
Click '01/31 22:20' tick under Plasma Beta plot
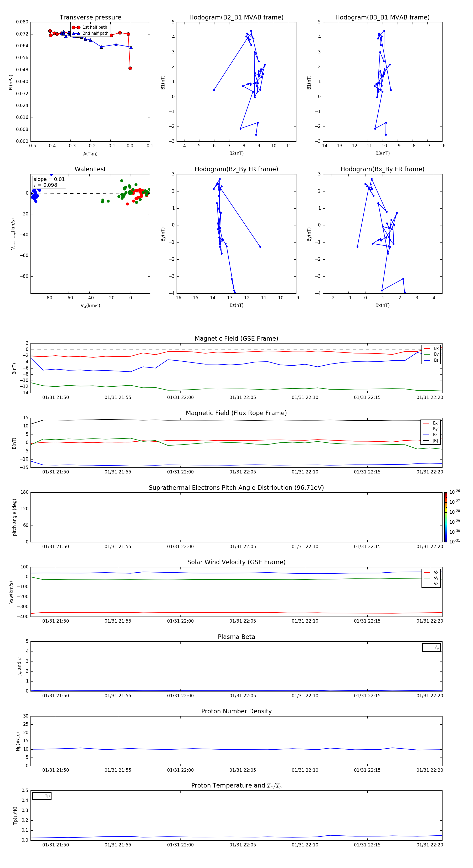click(x=430, y=695)
